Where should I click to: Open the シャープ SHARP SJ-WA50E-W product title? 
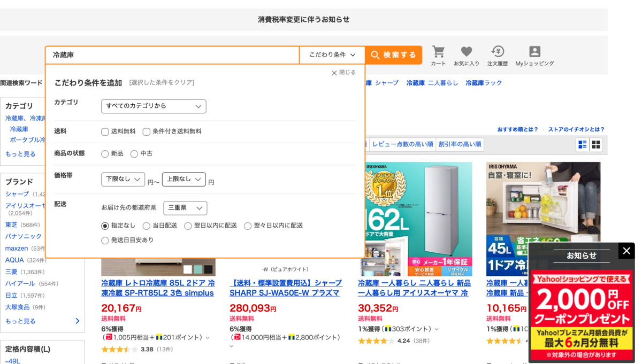pos(285,288)
